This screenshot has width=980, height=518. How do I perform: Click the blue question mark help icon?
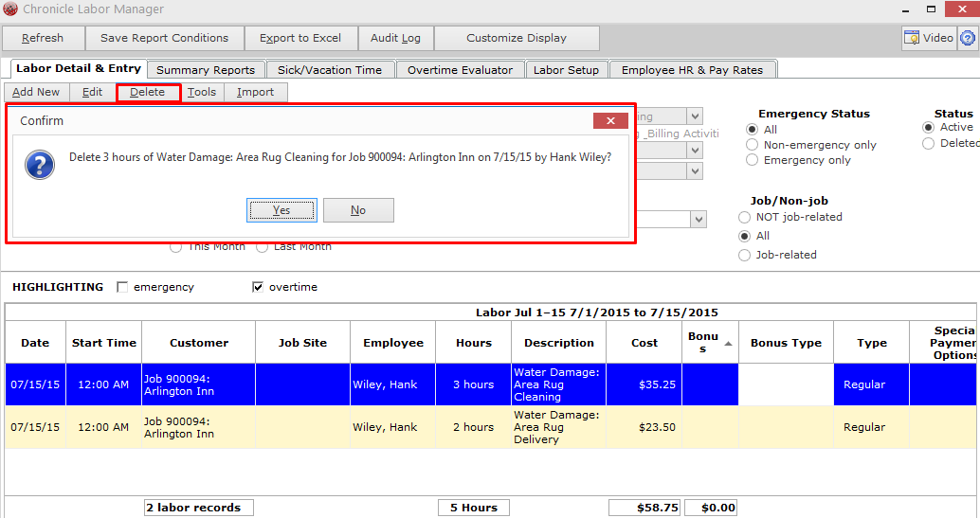968,38
